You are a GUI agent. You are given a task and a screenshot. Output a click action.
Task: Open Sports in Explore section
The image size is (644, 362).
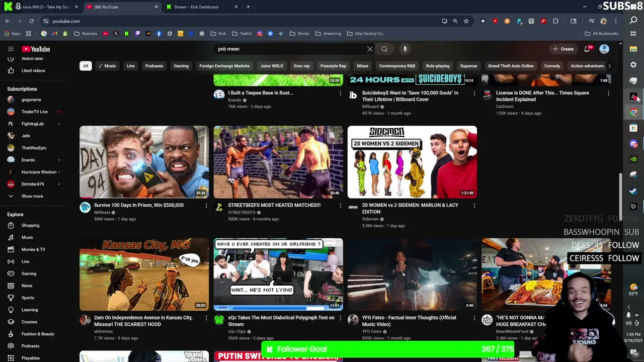click(x=28, y=298)
